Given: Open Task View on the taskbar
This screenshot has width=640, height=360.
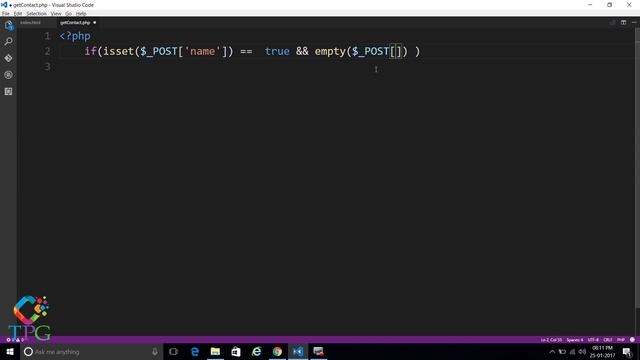Looking at the screenshot, I should [173, 351].
